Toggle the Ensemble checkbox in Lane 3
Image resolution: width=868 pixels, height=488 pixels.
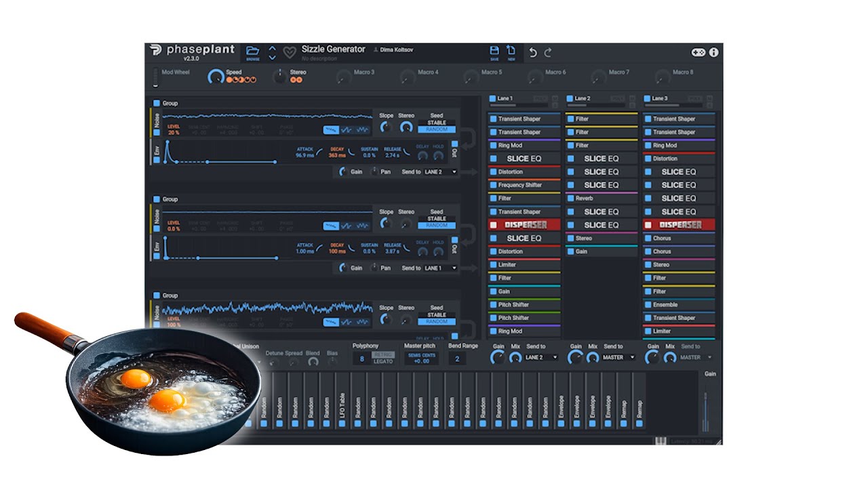pos(648,305)
